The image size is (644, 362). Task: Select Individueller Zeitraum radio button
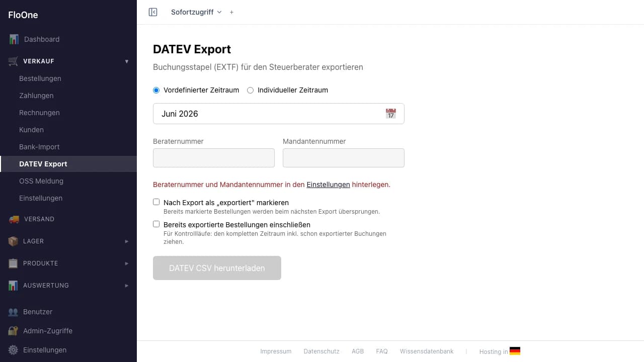pos(250,90)
